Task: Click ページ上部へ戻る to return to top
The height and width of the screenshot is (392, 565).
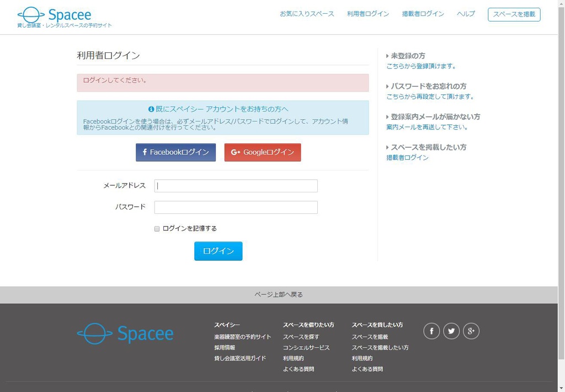Action: click(x=279, y=294)
